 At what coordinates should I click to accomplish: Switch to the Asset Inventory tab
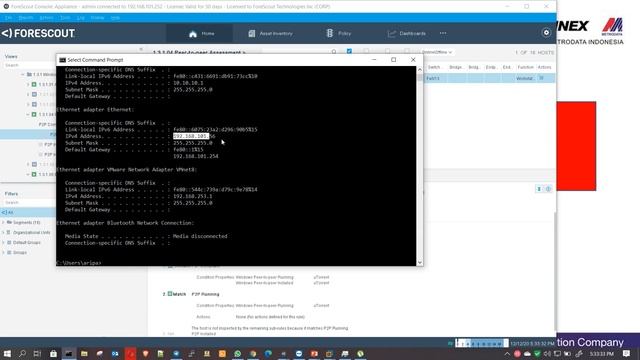click(x=270, y=33)
